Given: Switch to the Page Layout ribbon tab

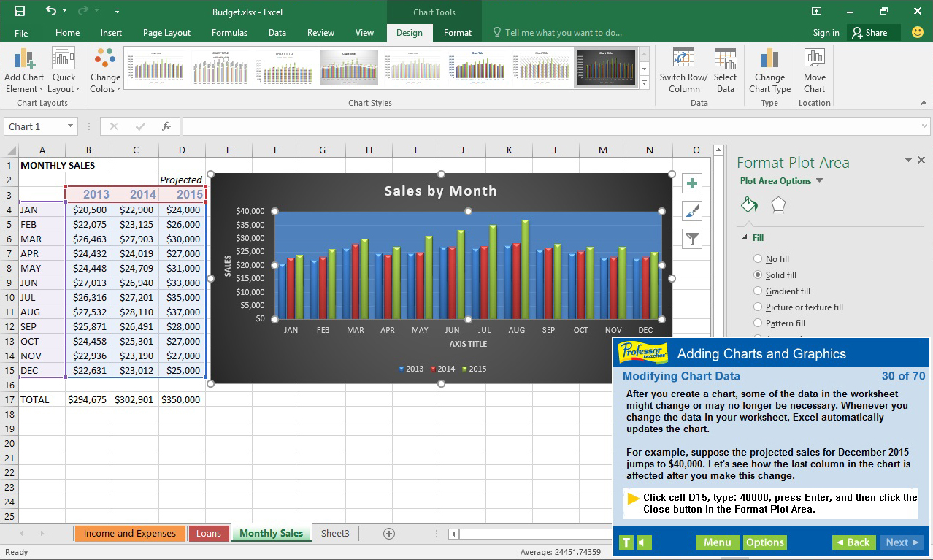Looking at the screenshot, I should point(166,33).
